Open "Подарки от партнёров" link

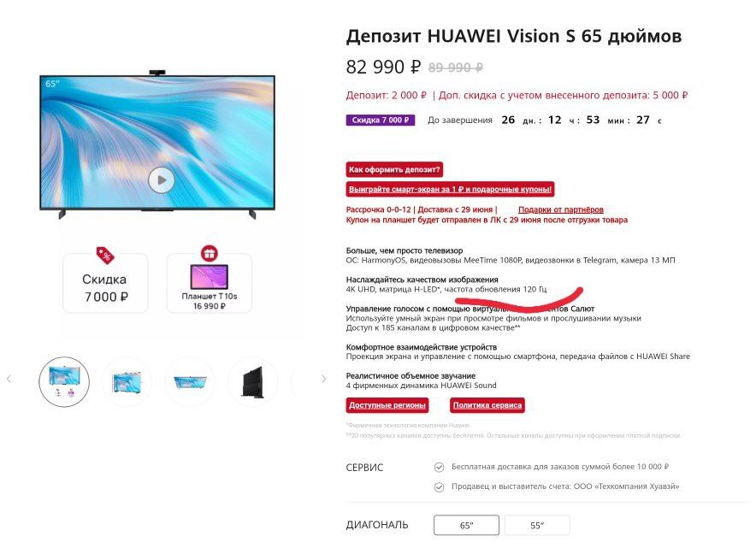click(561, 209)
